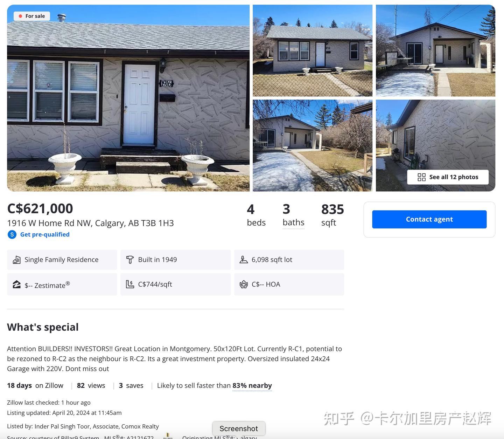Screen dimensions: 504x439
Task: Click the Zillow logo icon beside Zestimate
Action: (16, 284)
